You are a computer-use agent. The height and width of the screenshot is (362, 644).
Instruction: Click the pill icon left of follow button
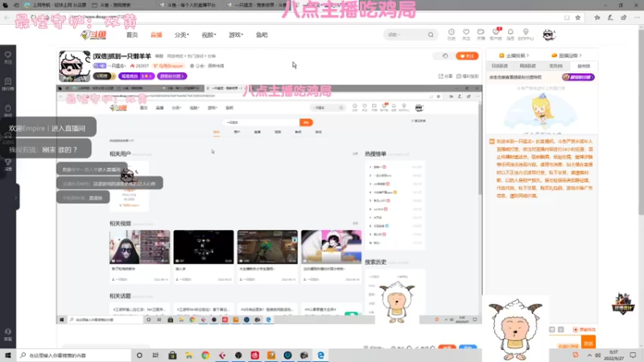pyautogui.click(x=445, y=56)
